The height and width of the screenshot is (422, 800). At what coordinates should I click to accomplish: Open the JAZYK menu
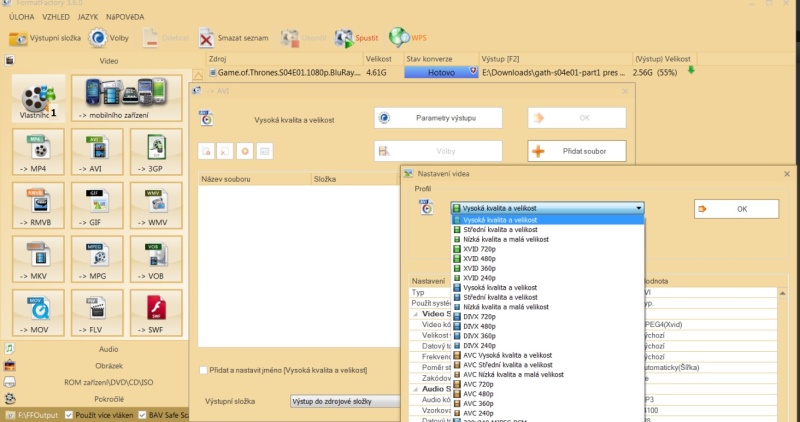tap(88, 17)
